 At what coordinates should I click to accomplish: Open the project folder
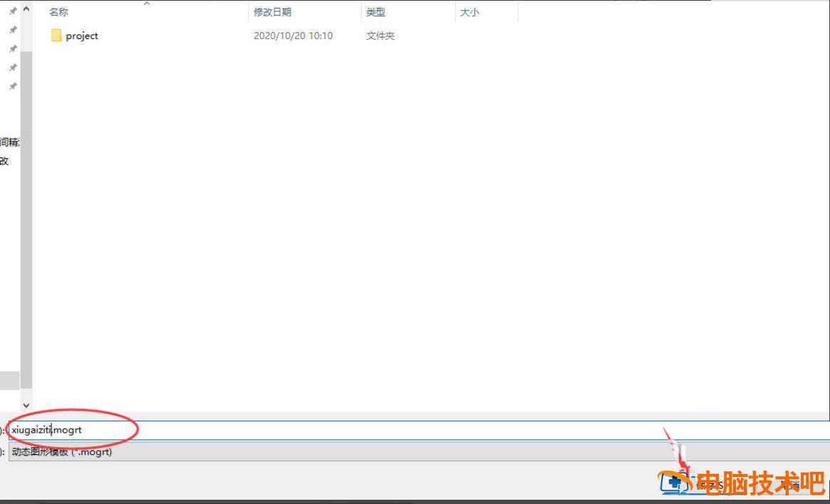[81, 36]
